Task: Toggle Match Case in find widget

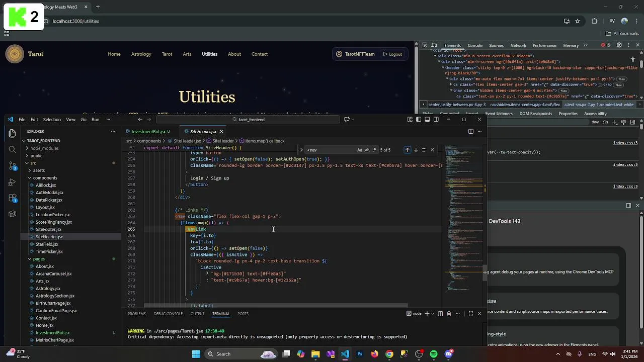Action: click(x=360, y=150)
